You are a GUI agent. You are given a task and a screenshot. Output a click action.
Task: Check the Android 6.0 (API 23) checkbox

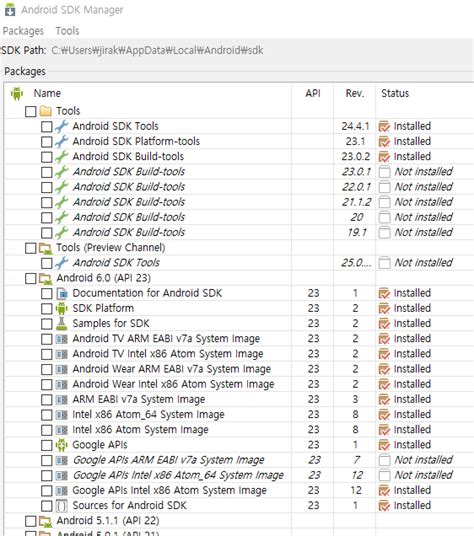31,278
